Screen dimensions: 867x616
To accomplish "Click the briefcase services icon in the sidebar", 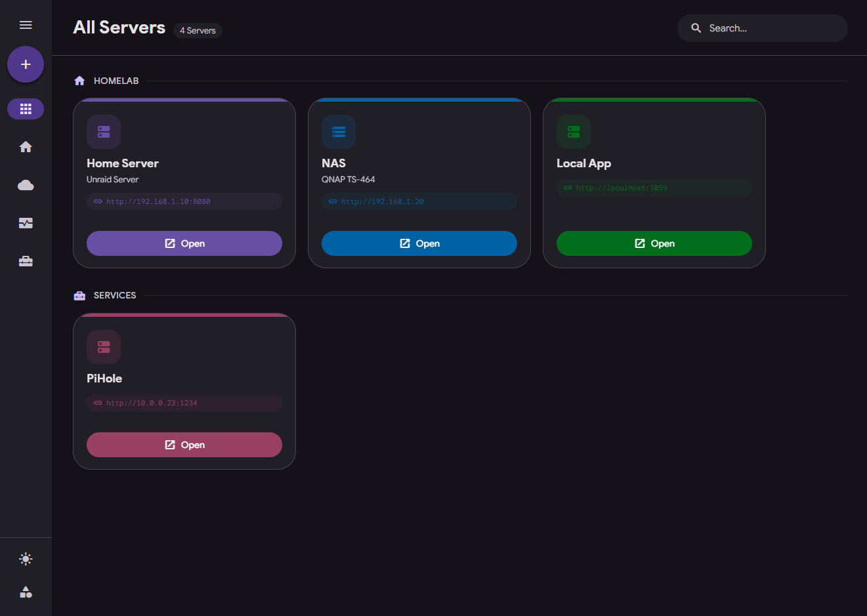I will tap(25, 260).
